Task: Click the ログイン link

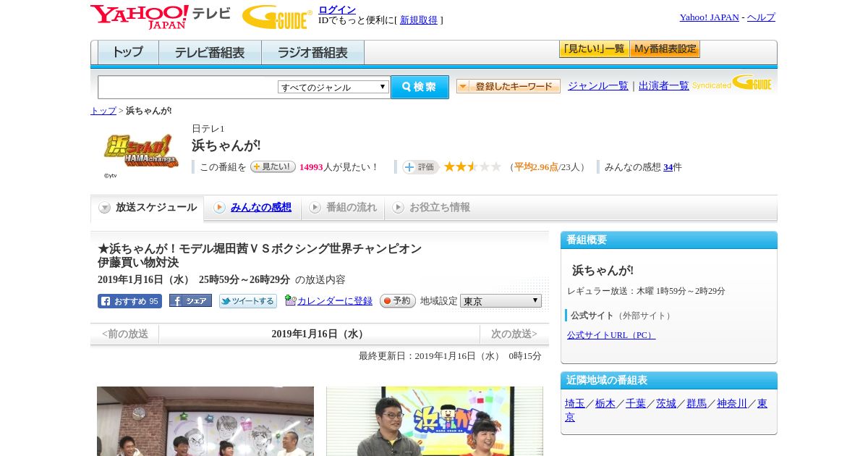Action: coord(337,9)
